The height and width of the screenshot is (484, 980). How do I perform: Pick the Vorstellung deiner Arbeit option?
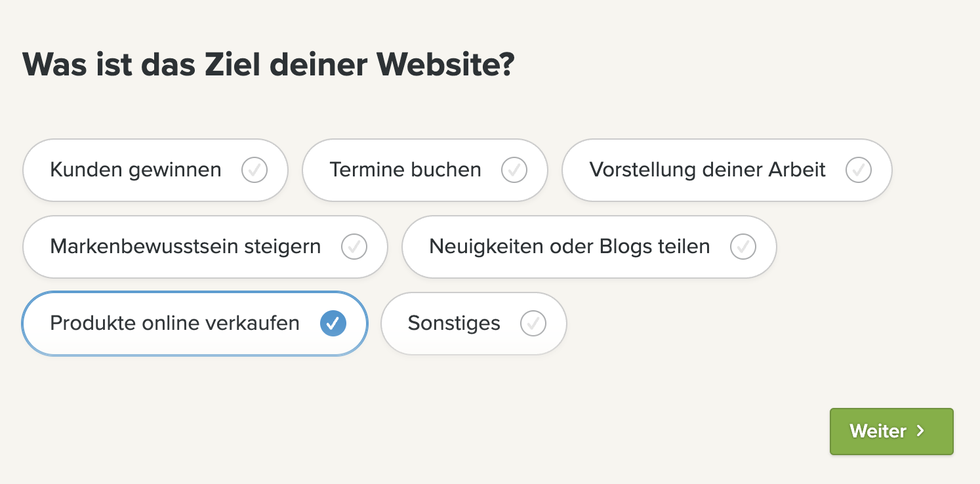coord(727,170)
